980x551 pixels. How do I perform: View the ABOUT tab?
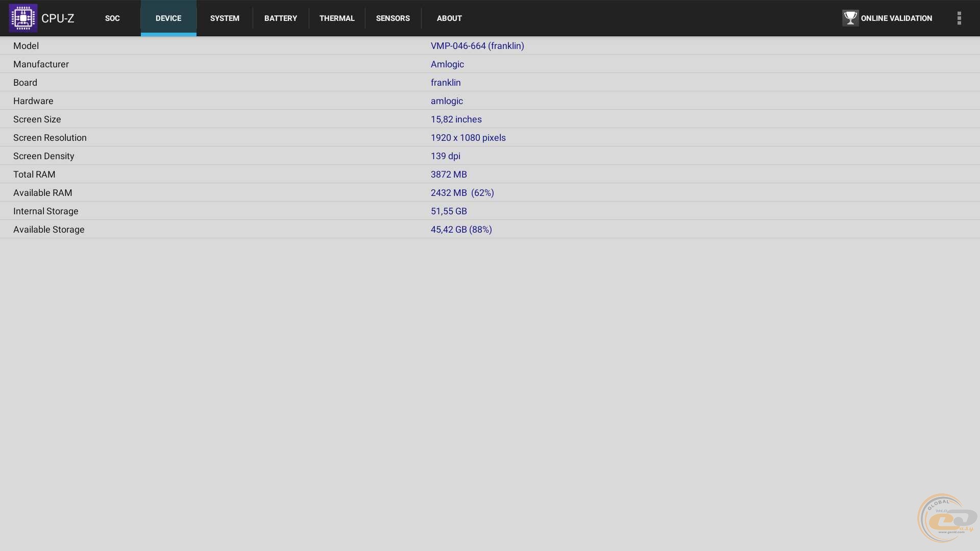pyautogui.click(x=449, y=18)
